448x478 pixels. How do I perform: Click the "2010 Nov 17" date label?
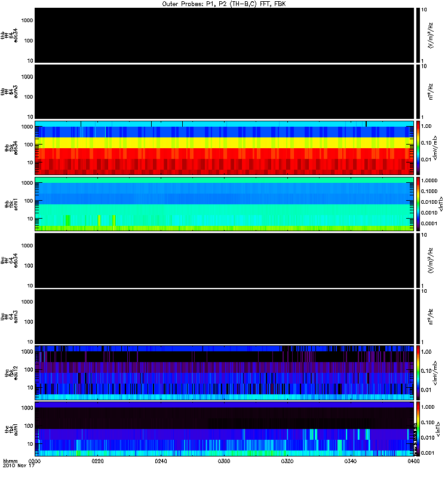(x=19, y=466)
